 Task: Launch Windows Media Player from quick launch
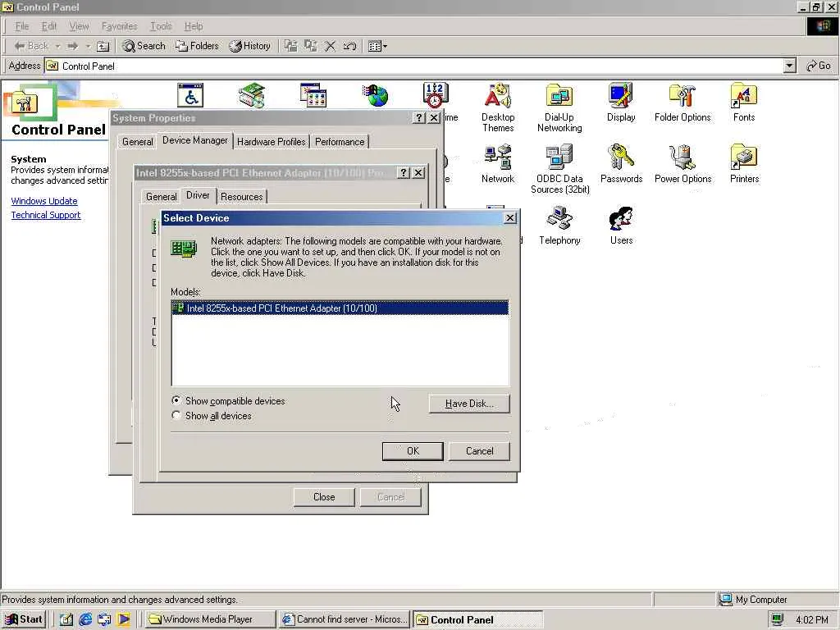(123, 619)
